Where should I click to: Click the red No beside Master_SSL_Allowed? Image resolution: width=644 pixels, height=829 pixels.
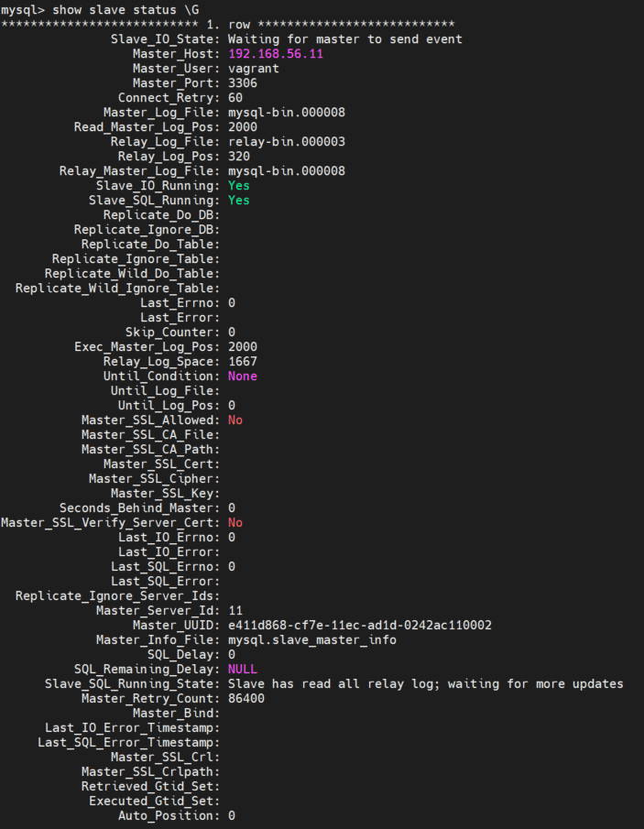point(235,420)
